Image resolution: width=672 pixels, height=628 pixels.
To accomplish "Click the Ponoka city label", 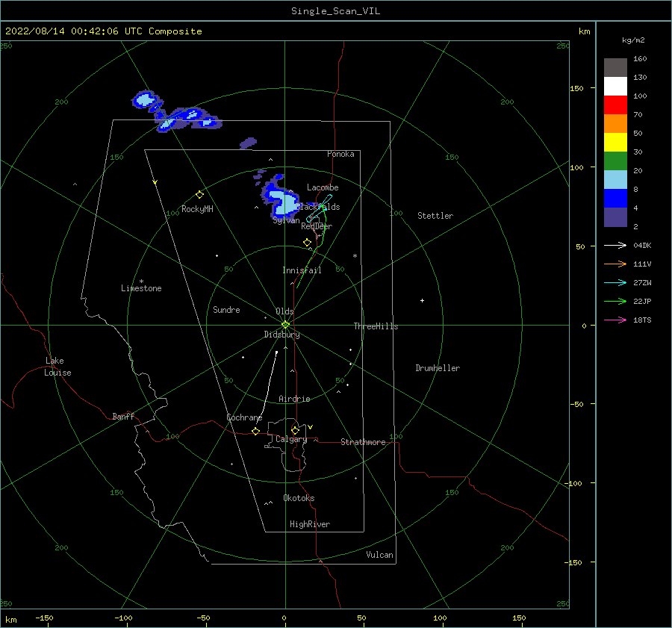I will pos(340,154).
